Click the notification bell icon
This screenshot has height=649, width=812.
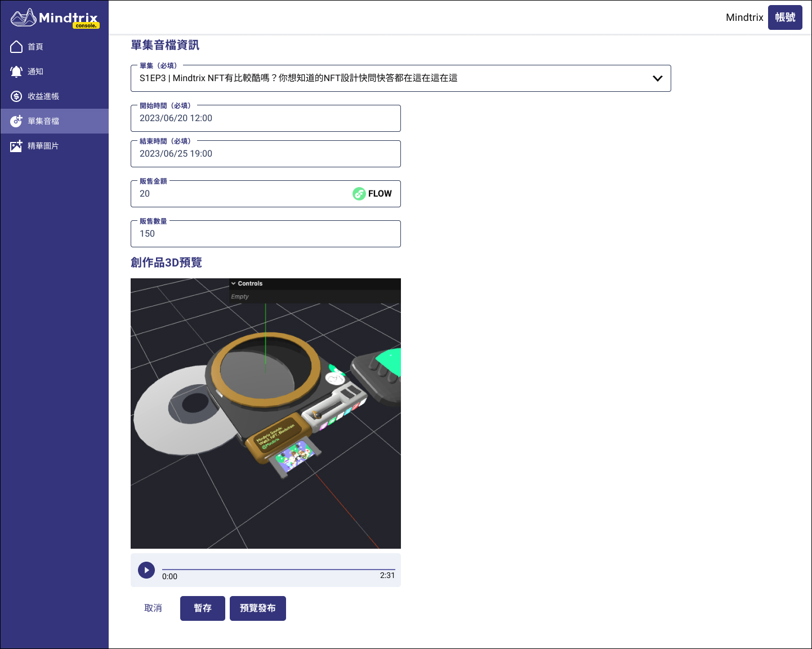pos(16,72)
